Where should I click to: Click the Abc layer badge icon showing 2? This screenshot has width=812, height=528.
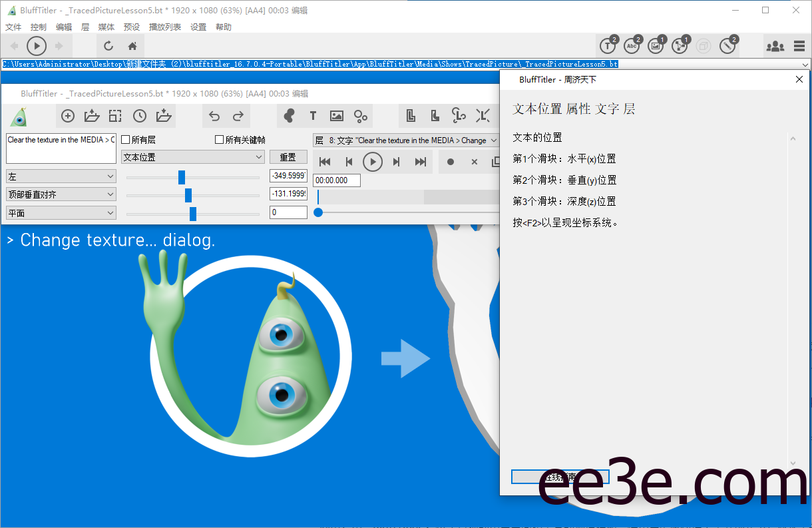pyautogui.click(x=632, y=46)
